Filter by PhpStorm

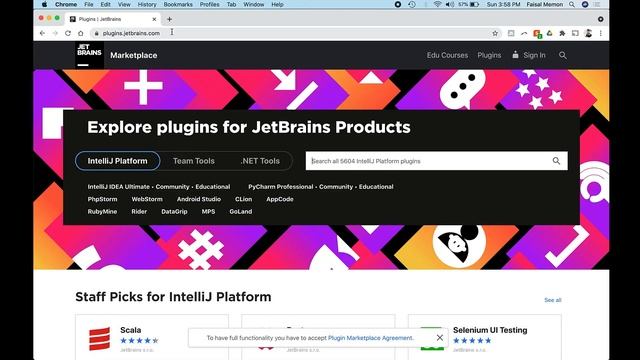tap(102, 199)
